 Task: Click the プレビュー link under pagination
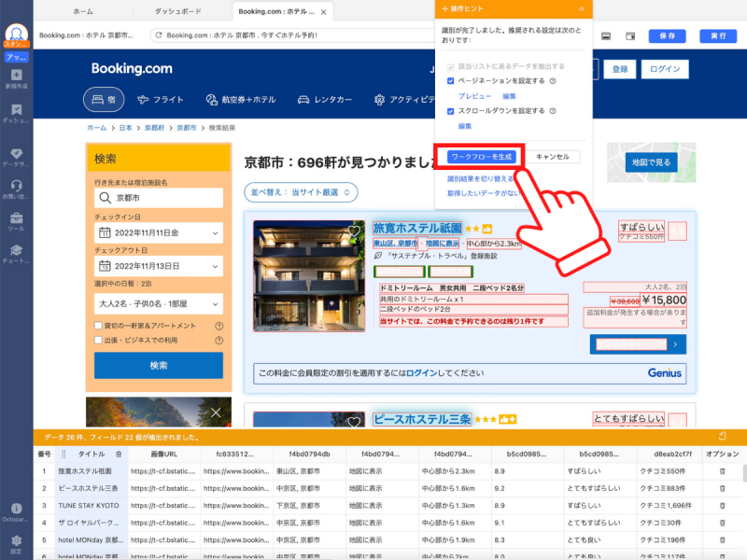(474, 96)
